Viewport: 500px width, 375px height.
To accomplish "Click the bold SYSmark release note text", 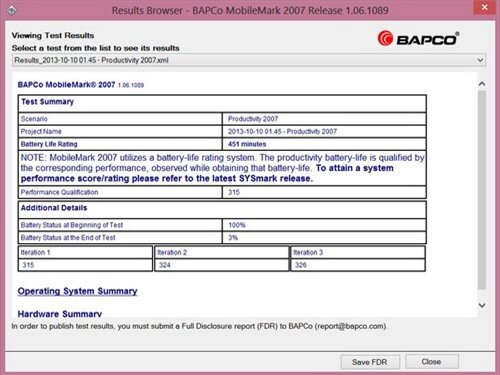I will (207, 173).
